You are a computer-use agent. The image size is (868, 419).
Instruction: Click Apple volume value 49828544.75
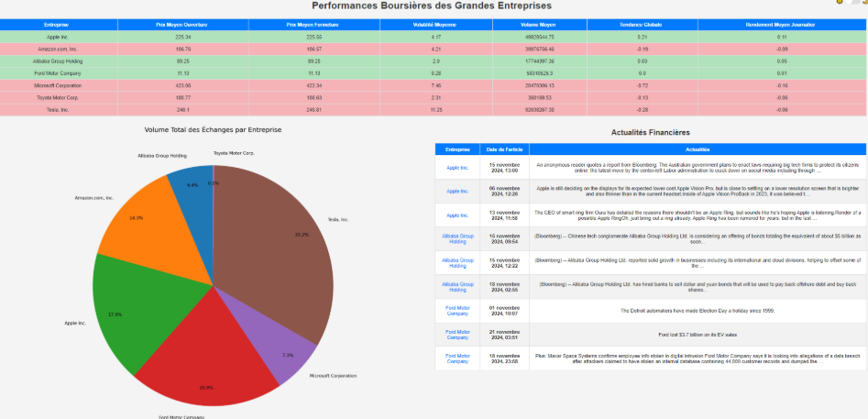coord(540,37)
